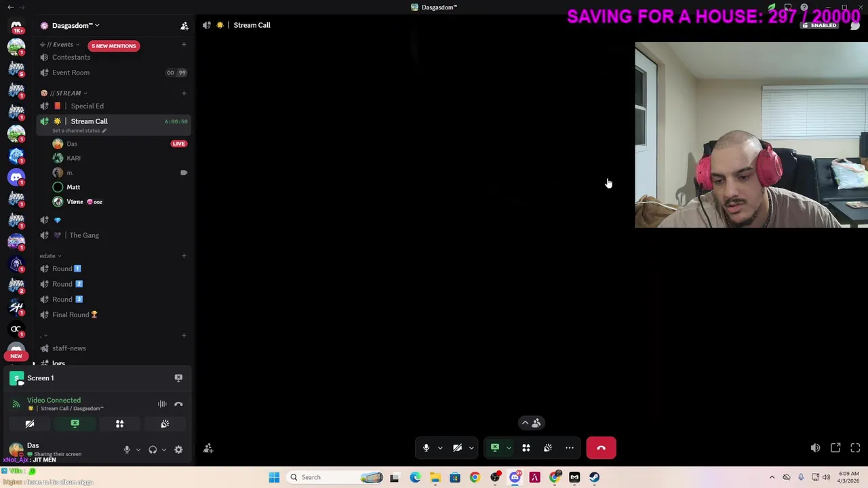The width and height of the screenshot is (868, 488).
Task: Open more options ellipsis in call bar
Action: pos(570,448)
